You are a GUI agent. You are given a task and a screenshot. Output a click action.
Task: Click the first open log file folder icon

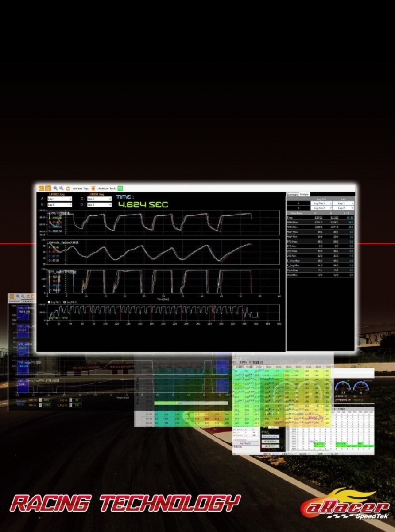coord(41,188)
